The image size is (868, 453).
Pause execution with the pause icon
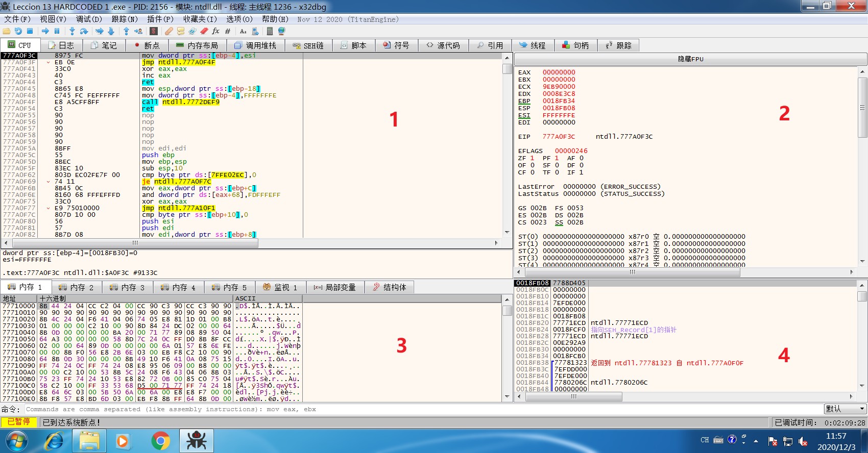(57, 31)
